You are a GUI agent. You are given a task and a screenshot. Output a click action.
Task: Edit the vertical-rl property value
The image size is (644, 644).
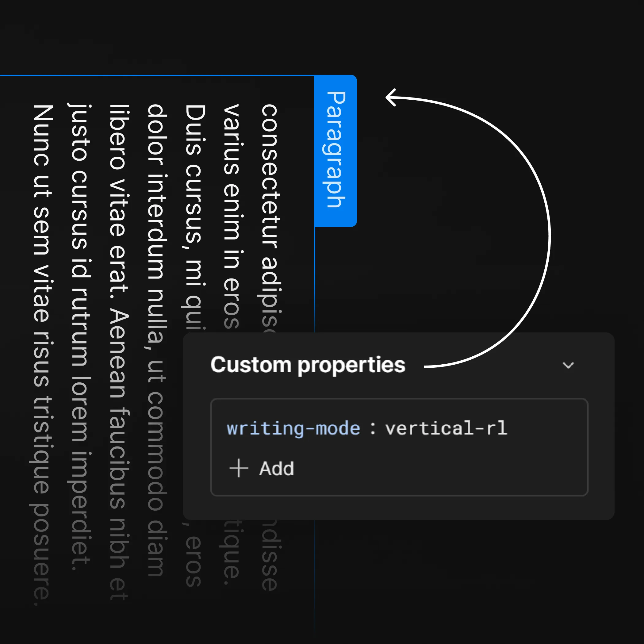point(446,428)
